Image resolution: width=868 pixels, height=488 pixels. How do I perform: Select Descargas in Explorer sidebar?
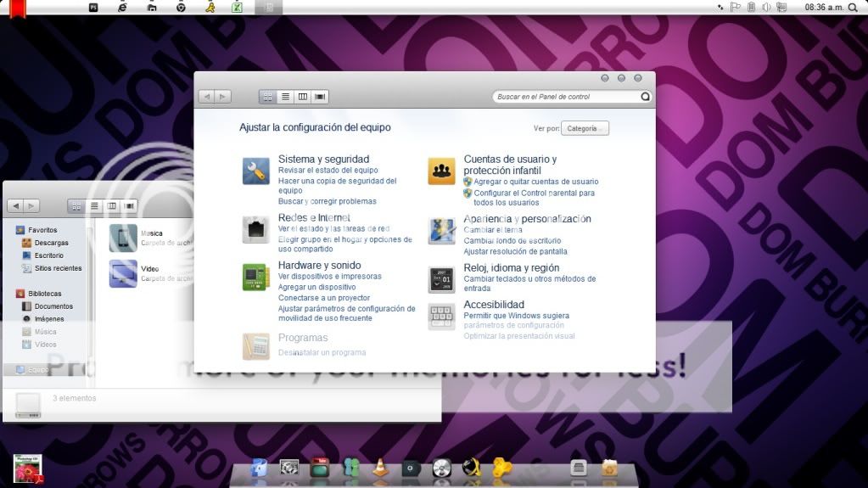pos(45,243)
